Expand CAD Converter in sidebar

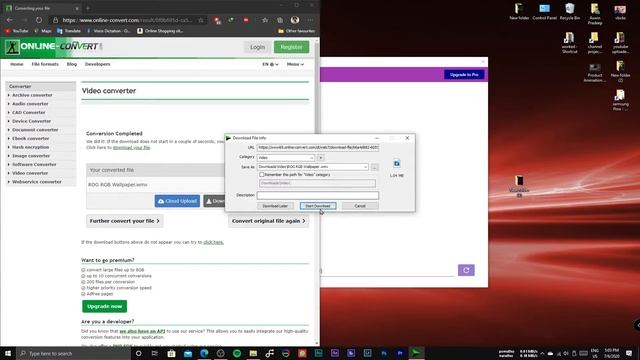[29, 112]
